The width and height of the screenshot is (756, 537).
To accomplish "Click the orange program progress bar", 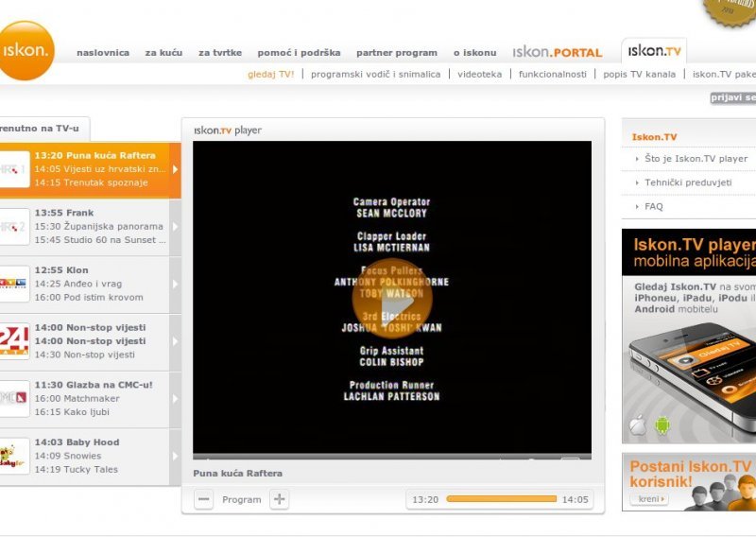I will (502, 499).
